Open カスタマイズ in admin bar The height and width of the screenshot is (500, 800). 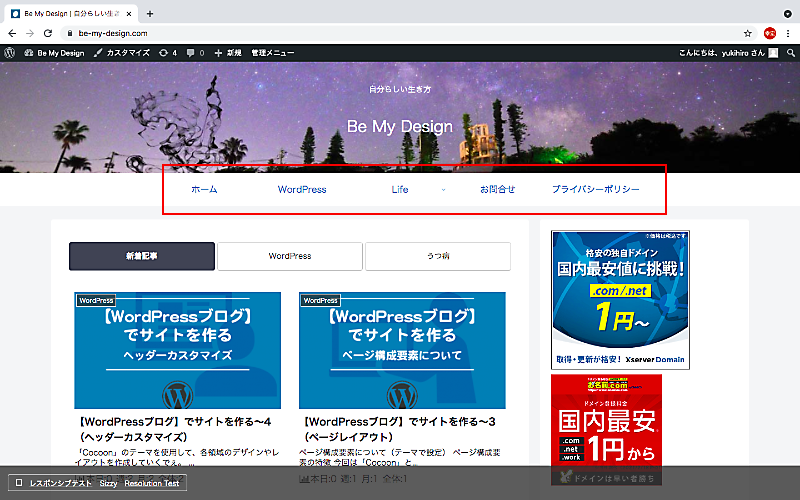(x=122, y=53)
